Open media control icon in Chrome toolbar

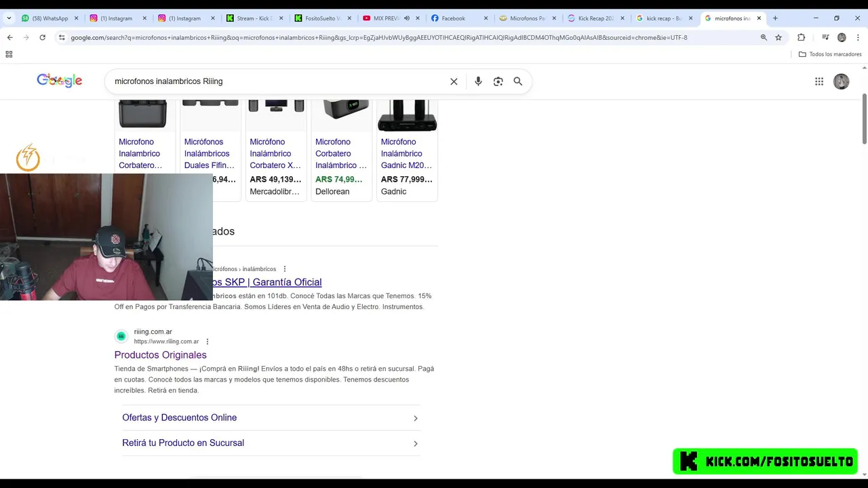825,37
